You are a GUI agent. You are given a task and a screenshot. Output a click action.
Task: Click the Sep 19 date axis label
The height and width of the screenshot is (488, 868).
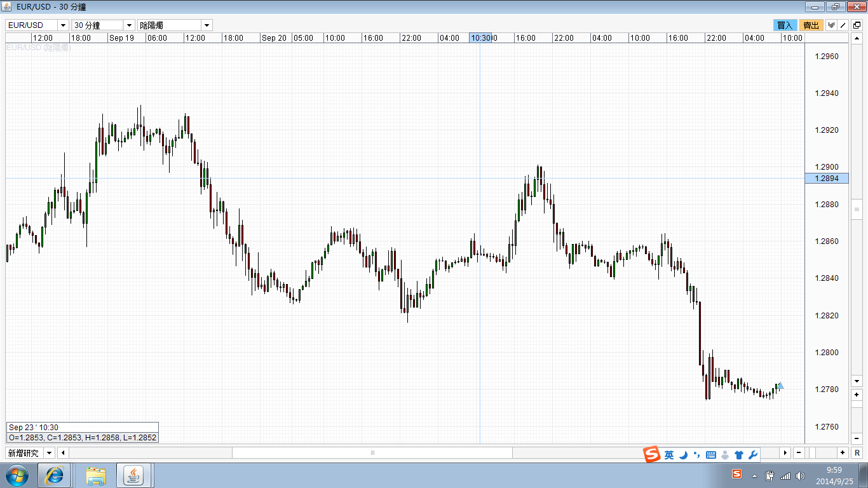pyautogui.click(x=121, y=38)
